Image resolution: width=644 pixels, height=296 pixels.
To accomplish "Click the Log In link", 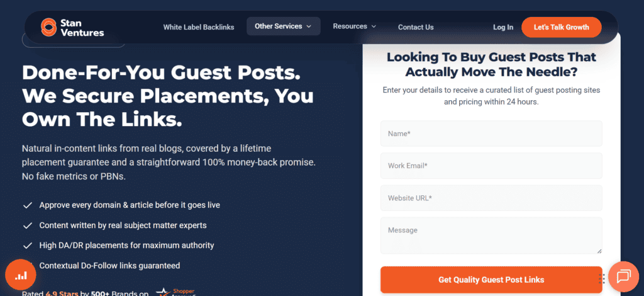I will (503, 27).
